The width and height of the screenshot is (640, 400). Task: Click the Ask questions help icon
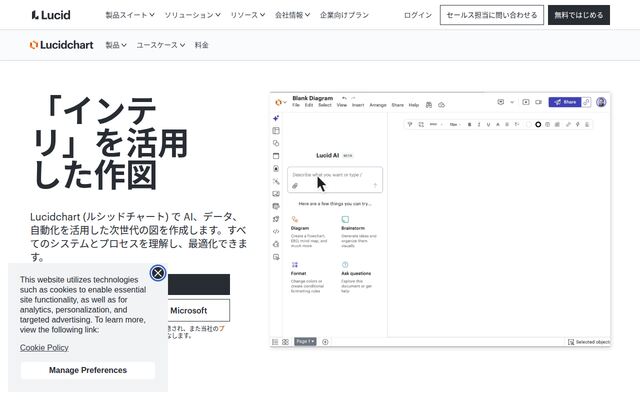(345, 264)
